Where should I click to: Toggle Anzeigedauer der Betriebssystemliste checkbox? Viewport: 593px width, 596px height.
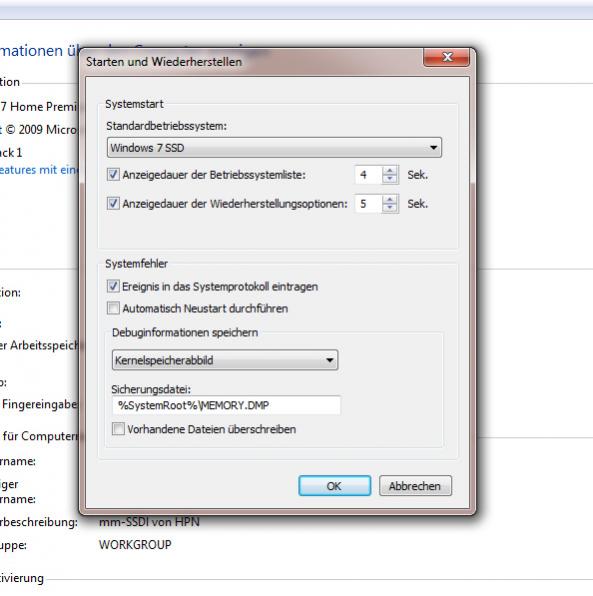click(113, 174)
